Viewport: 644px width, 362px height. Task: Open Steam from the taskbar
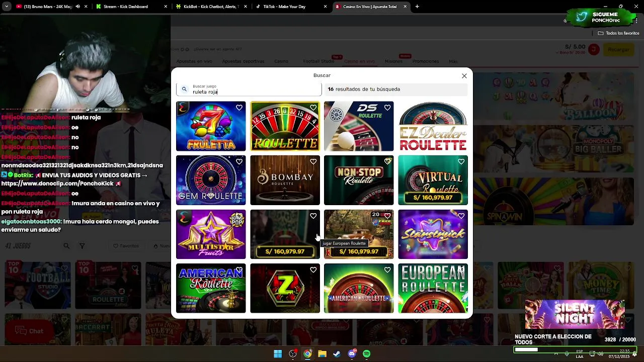337,354
